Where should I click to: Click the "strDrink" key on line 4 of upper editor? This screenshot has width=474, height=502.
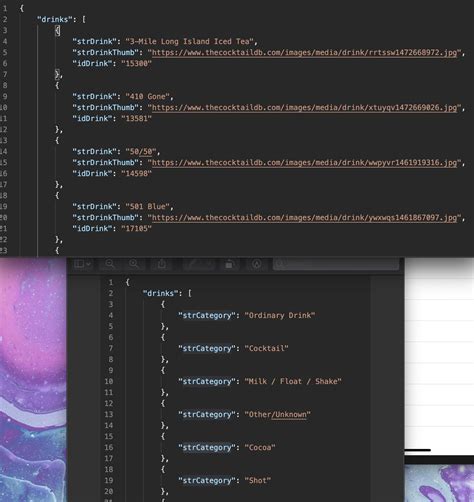(x=95, y=41)
